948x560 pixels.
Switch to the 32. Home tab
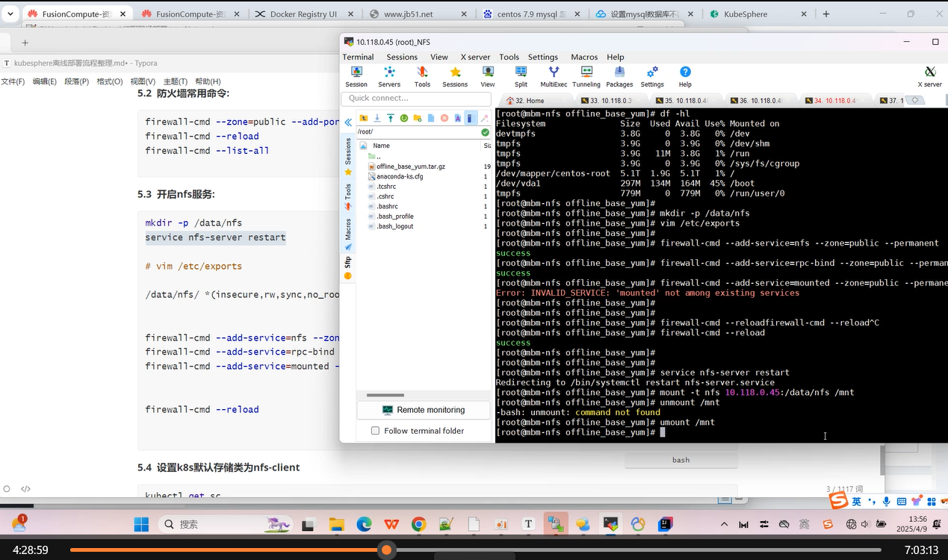click(528, 100)
